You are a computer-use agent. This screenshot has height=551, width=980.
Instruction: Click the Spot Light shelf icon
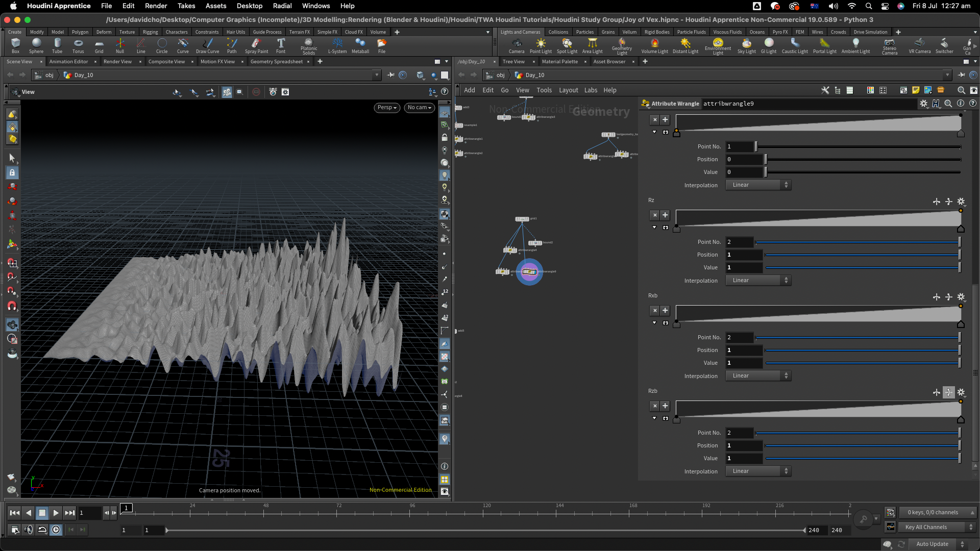click(567, 45)
